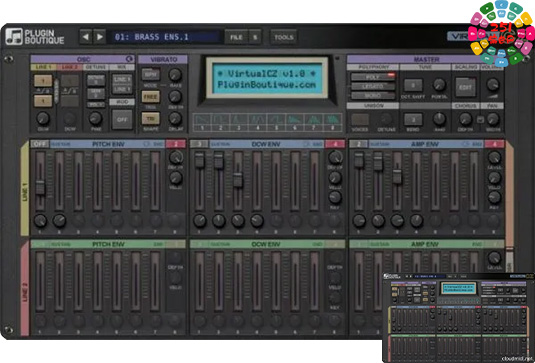The height and width of the screenshot is (363, 535).
Task: Open the OCT. SHIFT value box
Action: (413, 85)
